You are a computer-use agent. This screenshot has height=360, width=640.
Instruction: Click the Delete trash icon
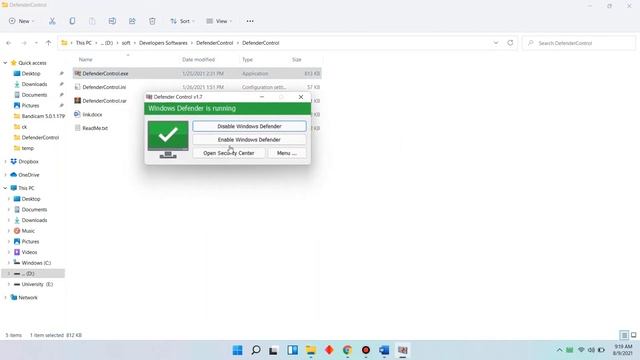(152, 21)
